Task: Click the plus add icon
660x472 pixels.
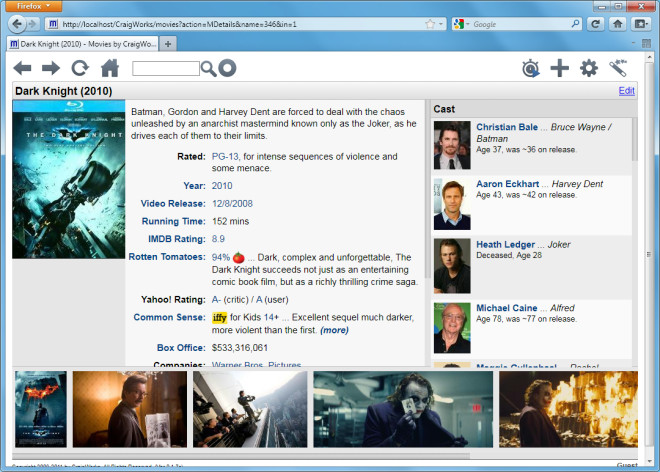Action: point(559,68)
